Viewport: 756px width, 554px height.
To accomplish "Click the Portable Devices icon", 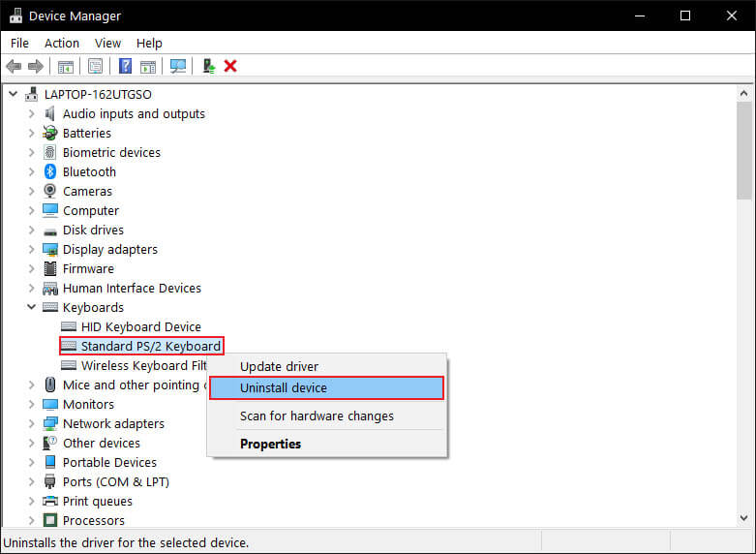I will coord(50,462).
